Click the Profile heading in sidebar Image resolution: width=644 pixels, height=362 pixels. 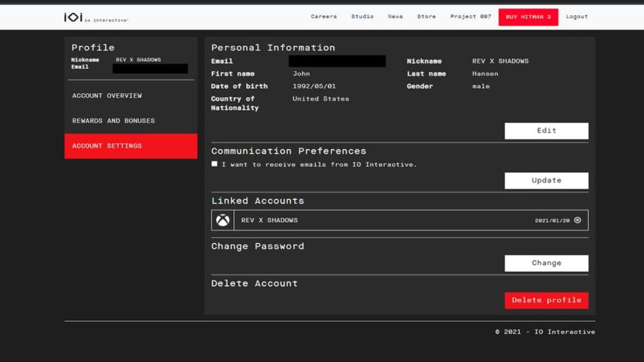point(93,48)
